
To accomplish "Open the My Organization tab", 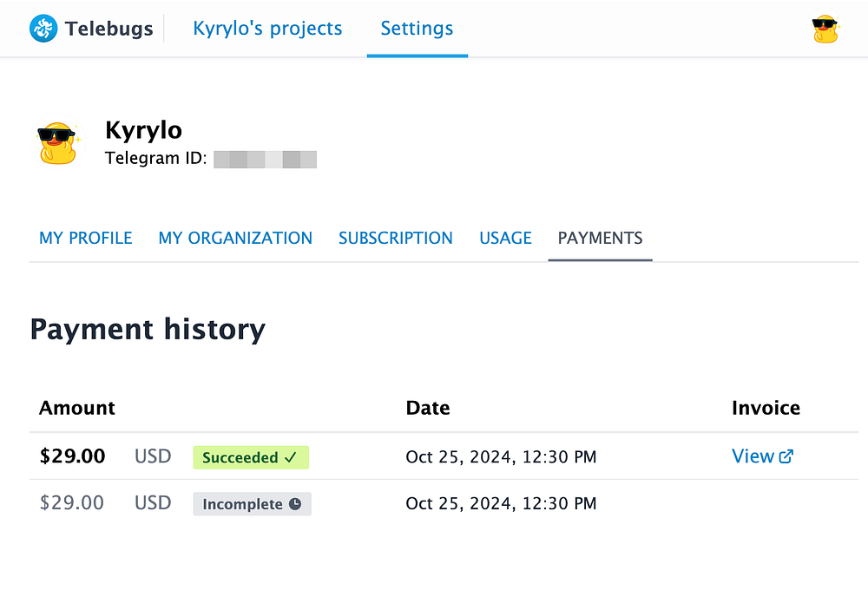I will [x=235, y=238].
